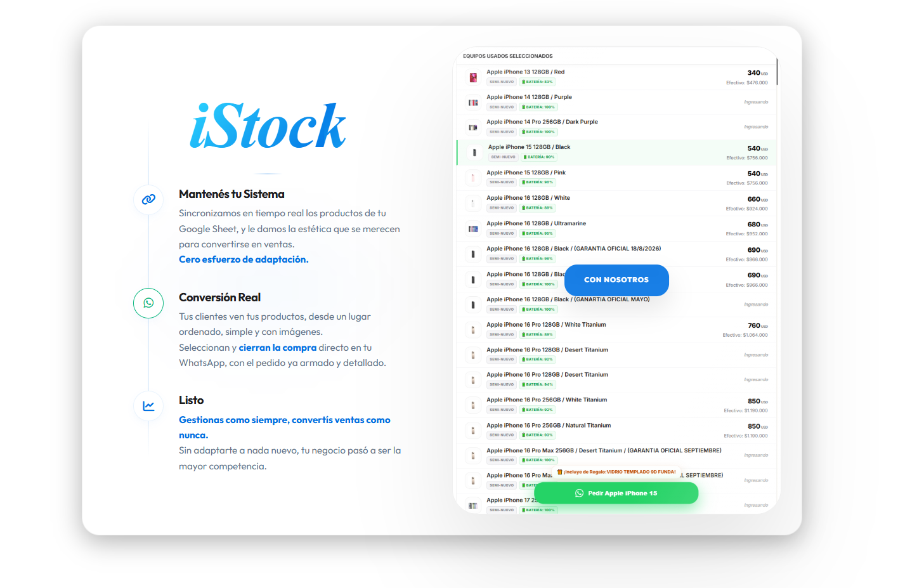This screenshot has height=588, width=924.
Task: Click the product list scrollbar thumb
Action: click(x=777, y=72)
